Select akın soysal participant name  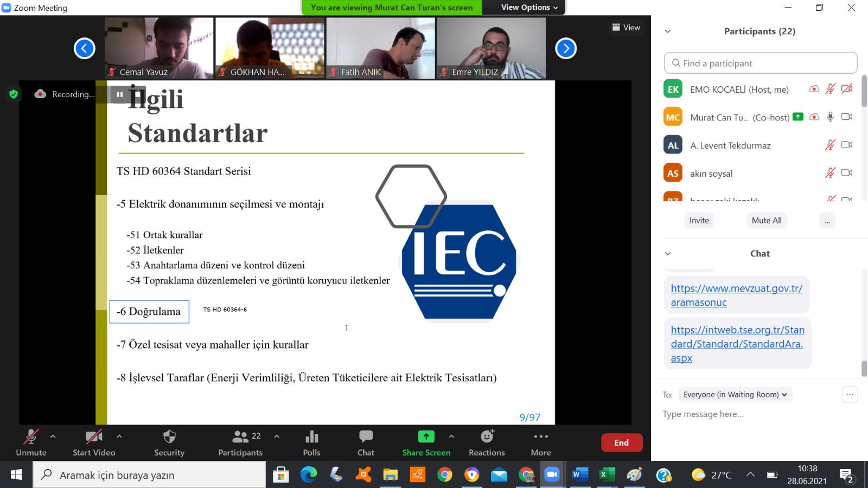(x=711, y=174)
